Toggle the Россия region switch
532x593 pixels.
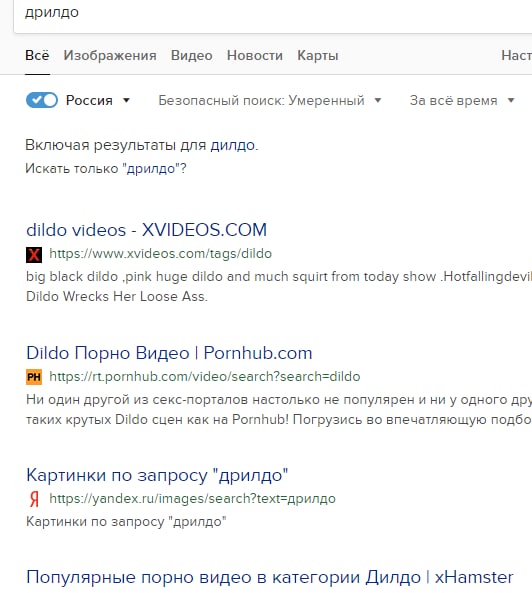(42, 100)
